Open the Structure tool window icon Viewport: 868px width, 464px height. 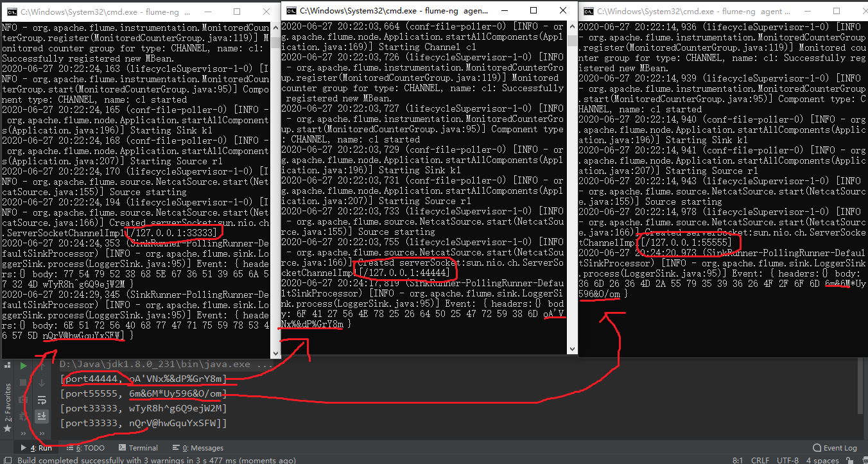coord(7,366)
